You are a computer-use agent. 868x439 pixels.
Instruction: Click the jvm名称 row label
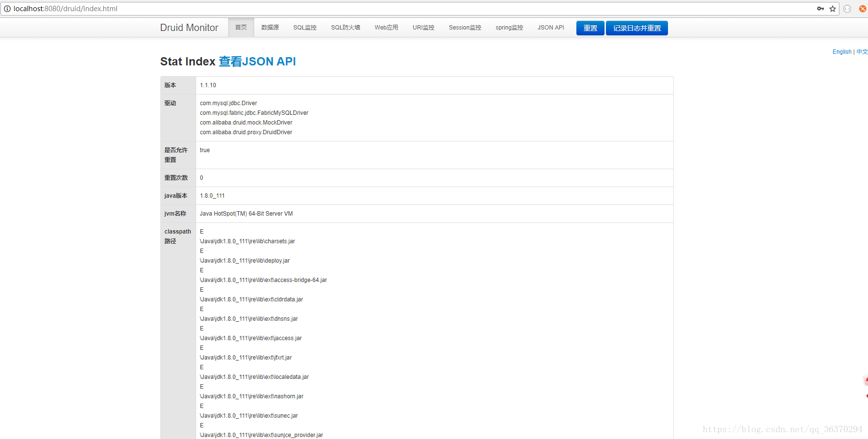click(175, 214)
